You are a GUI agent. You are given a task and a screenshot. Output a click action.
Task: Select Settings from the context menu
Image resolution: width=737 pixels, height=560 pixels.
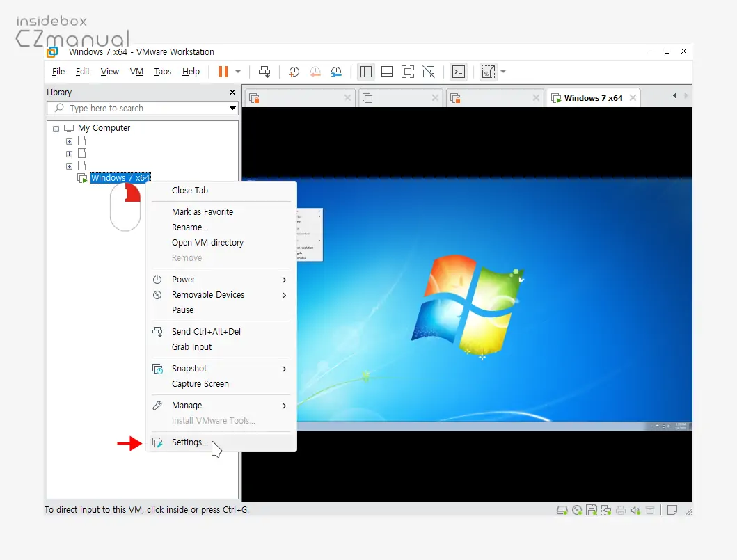189,442
